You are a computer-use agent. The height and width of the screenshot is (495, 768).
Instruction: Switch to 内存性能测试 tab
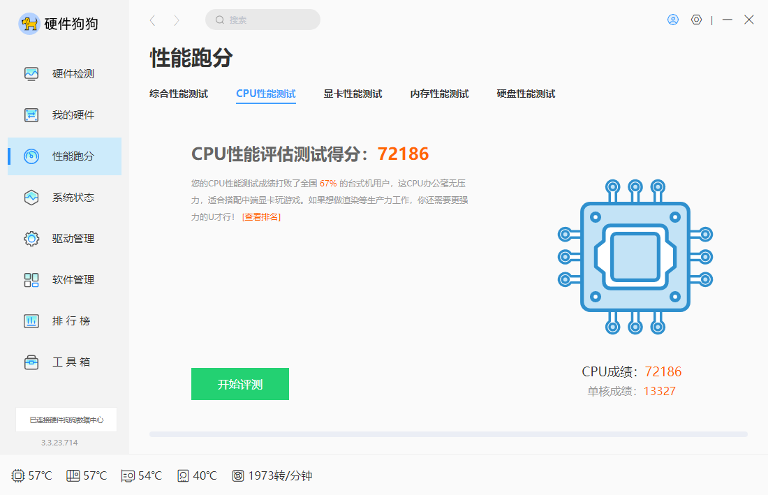439,94
